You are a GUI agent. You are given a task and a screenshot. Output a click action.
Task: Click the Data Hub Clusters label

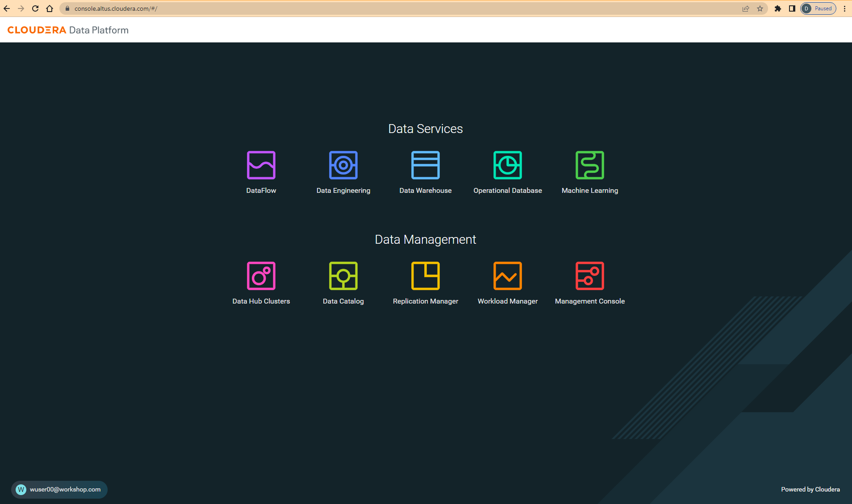click(261, 301)
